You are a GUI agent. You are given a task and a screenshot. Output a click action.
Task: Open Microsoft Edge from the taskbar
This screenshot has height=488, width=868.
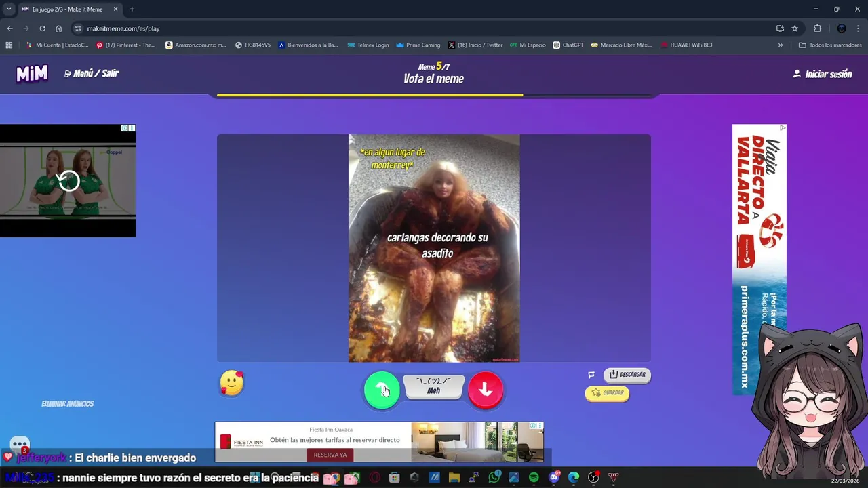(x=574, y=478)
